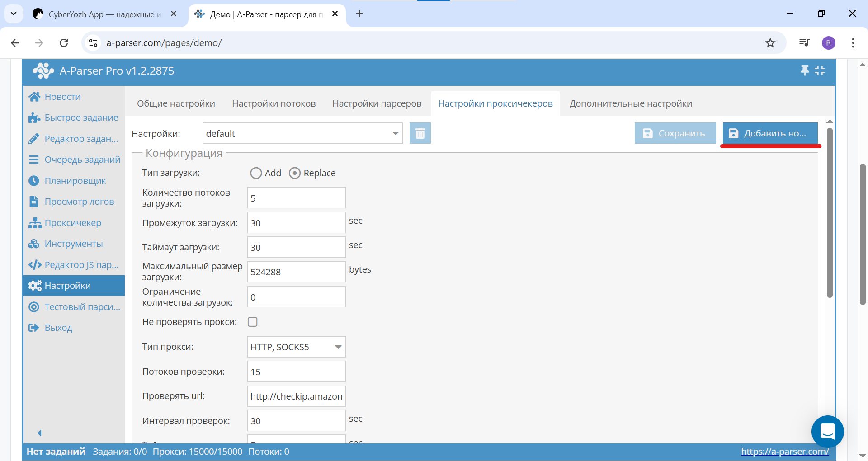Image resolution: width=868 pixels, height=461 pixels.
Task: Bookmark this page with star icon
Action: pos(770,43)
